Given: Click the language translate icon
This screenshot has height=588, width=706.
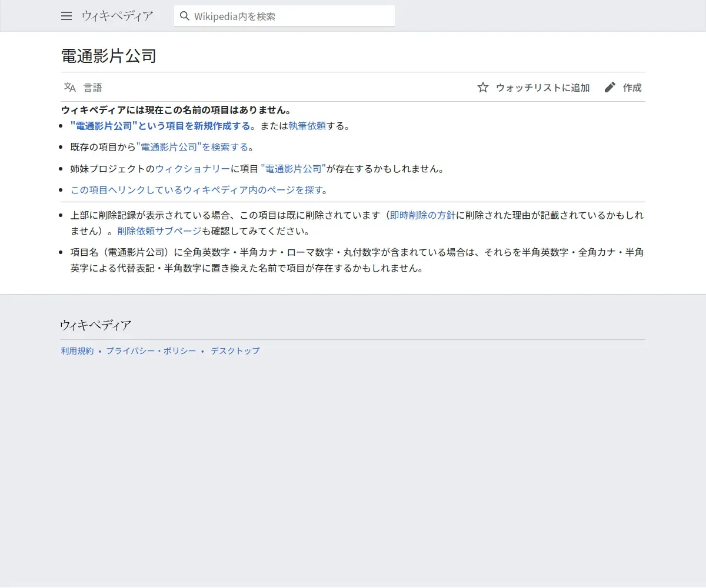Looking at the screenshot, I should pos(70,88).
